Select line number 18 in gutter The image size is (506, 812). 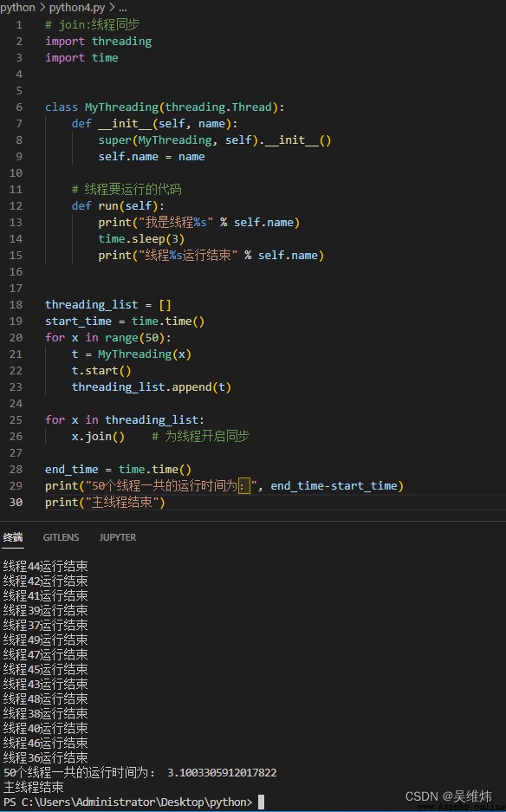pos(16,304)
